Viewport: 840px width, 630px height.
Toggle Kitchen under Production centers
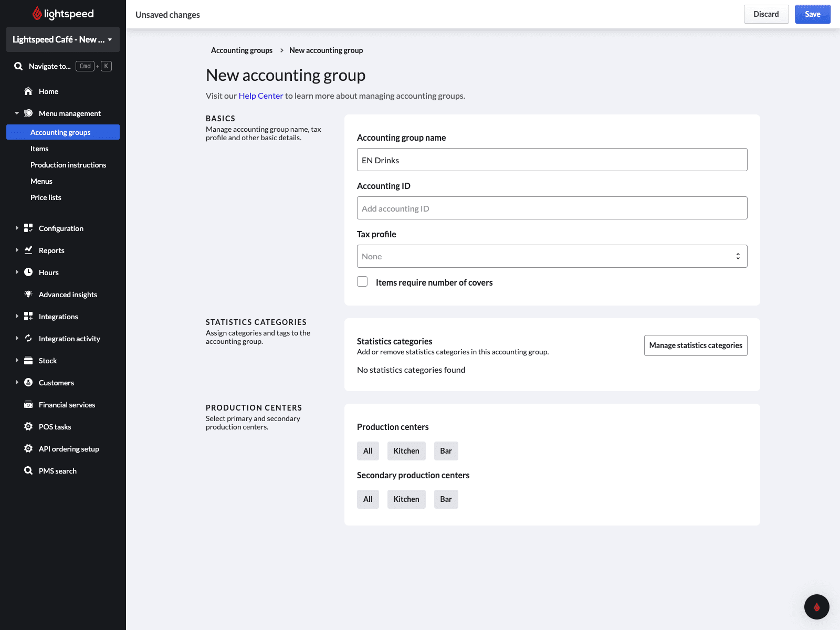click(406, 451)
